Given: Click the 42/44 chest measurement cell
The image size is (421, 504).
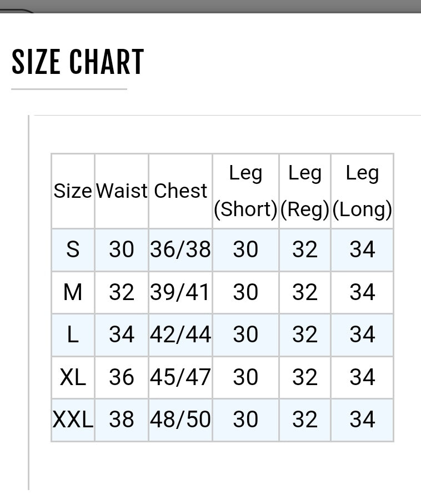Looking at the screenshot, I should tap(181, 335).
